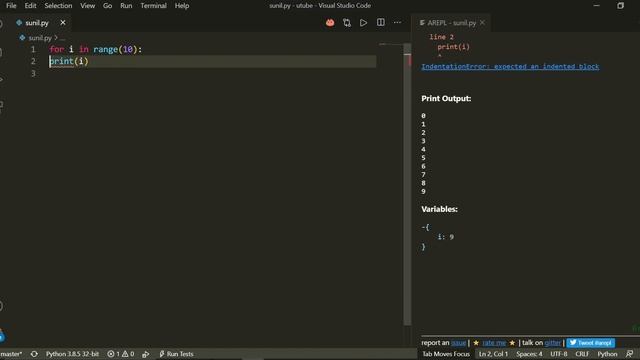
Task: Open Run menu
Action: point(126,6)
